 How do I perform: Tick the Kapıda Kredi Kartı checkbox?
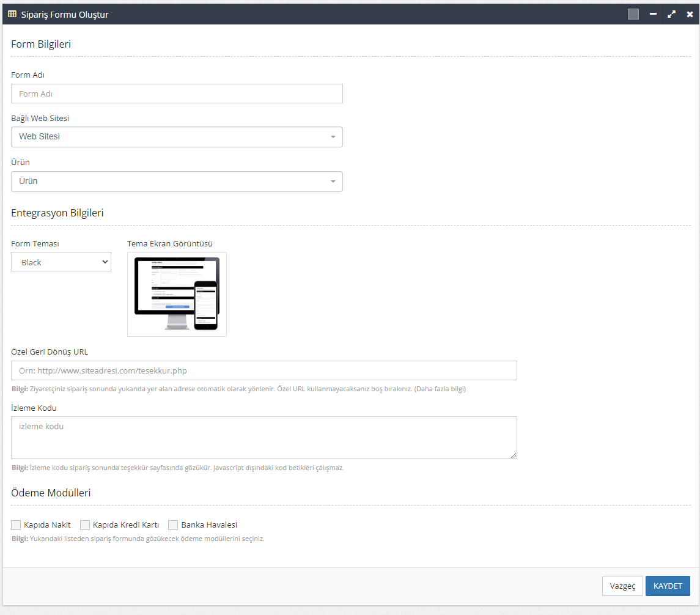pos(85,525)
